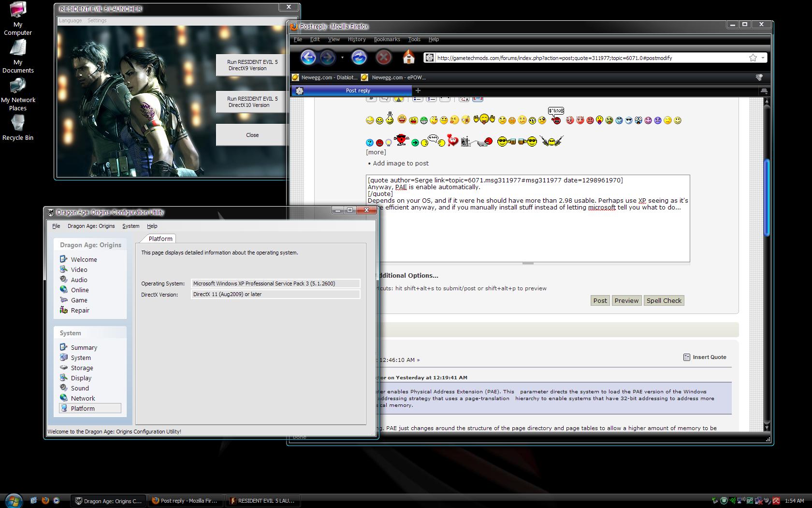Run Spell Check on the post
The height and width of the screenshot is (508, 812).
point(664,300)
